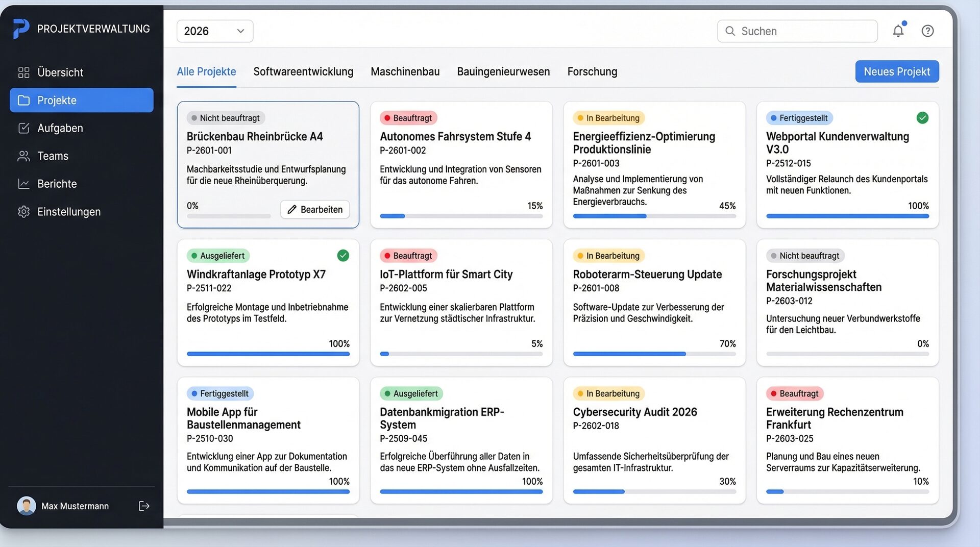The width and height of the screenshot is (980, 547).
Task: Switch to the Maschinenbau tab
Action: (405, 71)
